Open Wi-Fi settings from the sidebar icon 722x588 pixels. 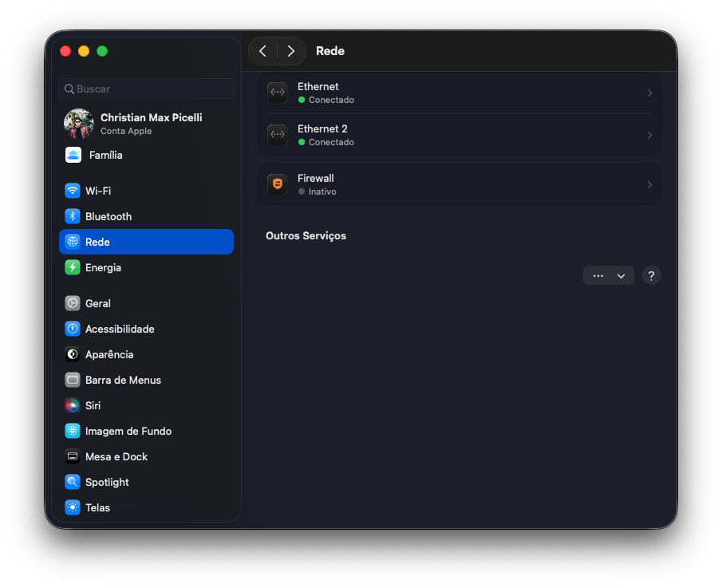pyautogui.click(x=73, y=191)
